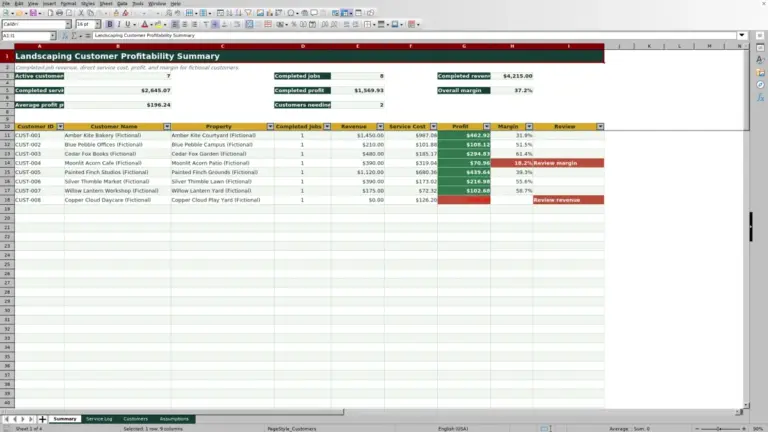Click the row 14 header
The width and height of the screenshot is (768, 432).
(7, 163)
